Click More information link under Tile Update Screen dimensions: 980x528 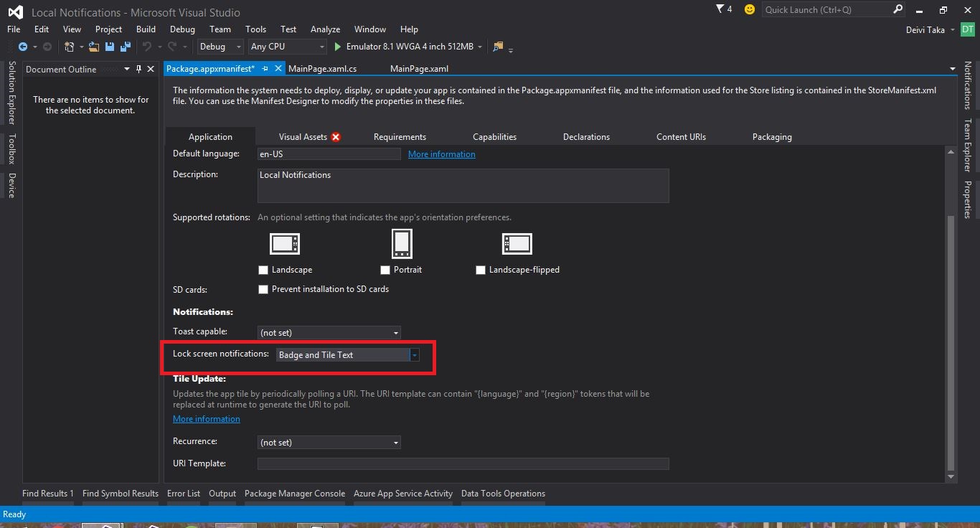click(206, 419)
